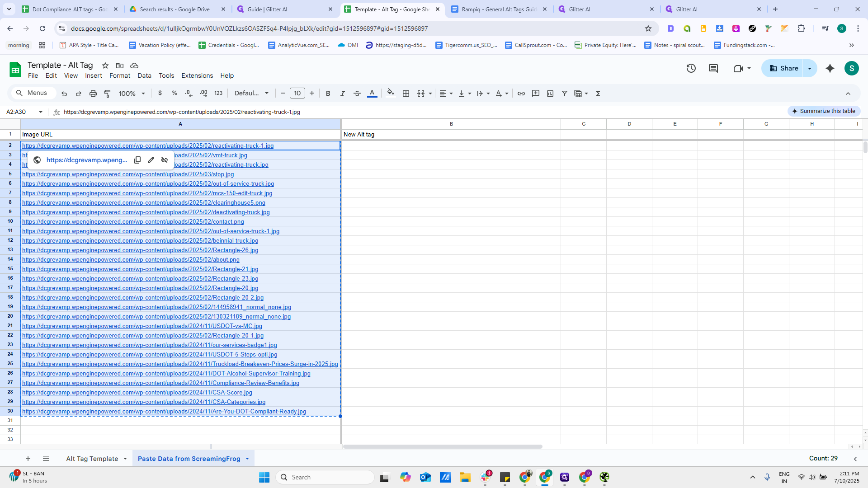Open the reactivating-truck-1.jpg link in cell A2
868x488 pixels.
pos(148,145)
